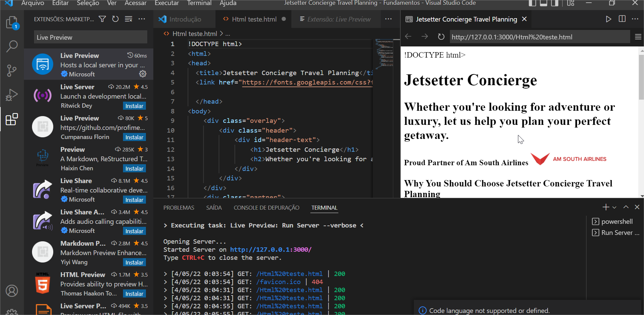The width and height of the screenshot is (644, 315).
Task: Open the Arquivo menu
Action: [33, 3]
